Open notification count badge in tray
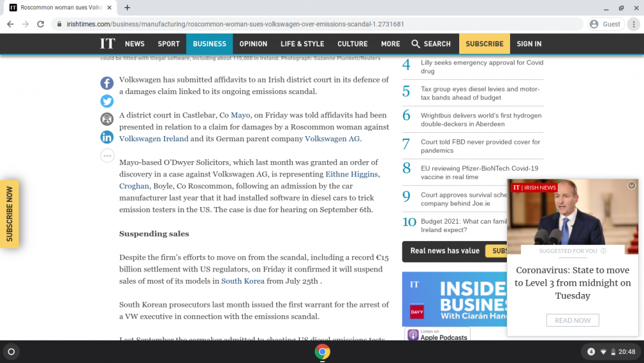 click(591, 351)
